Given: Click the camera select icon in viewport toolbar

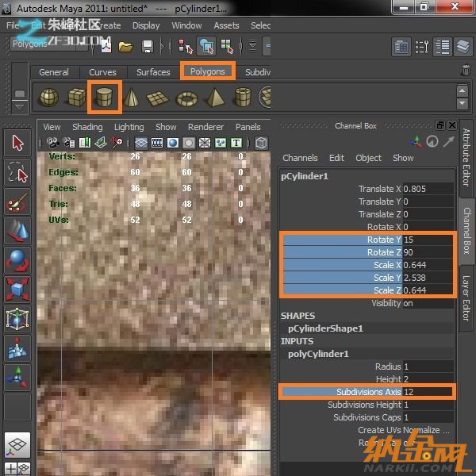Looking at the screenshot, I should 53,142.
